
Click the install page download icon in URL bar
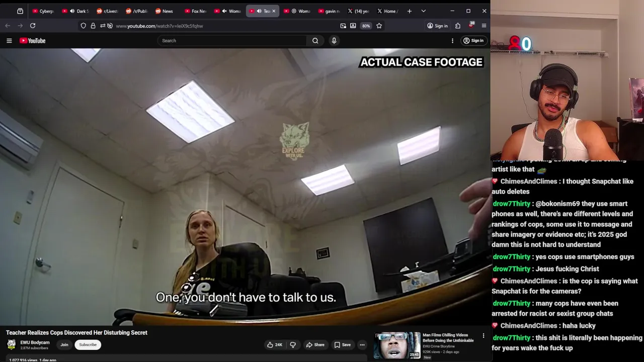point(353,26)
